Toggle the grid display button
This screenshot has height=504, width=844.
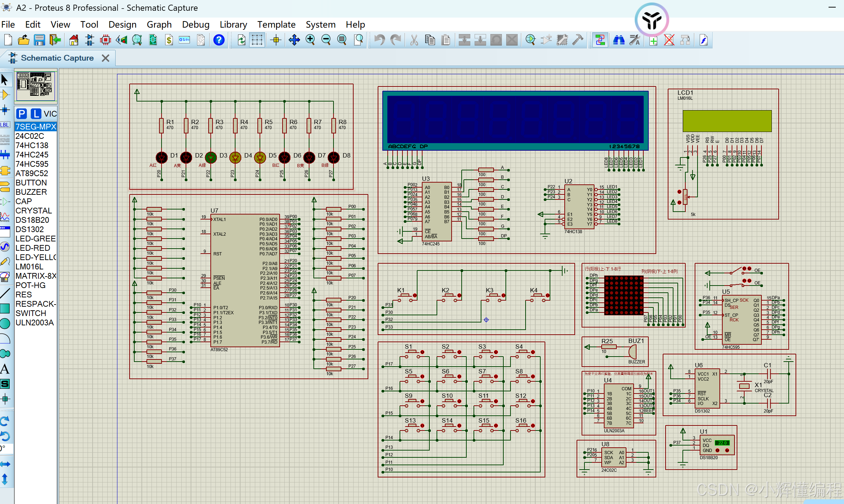(257, 40)
